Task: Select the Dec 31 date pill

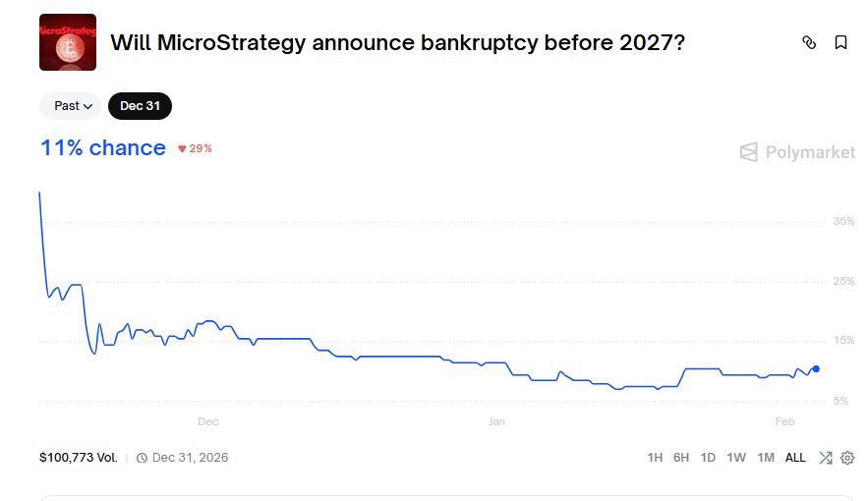Action: click(140, 106)
